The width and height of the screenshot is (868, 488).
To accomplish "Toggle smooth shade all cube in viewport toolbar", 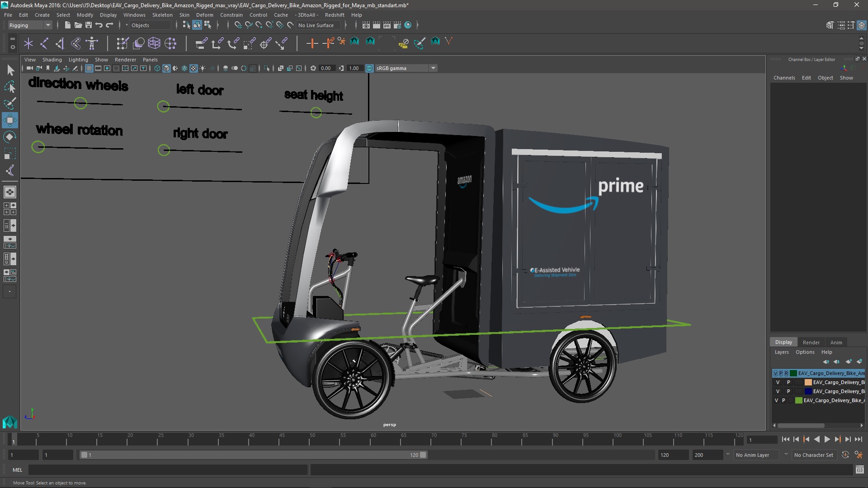I will click(166, 68).
